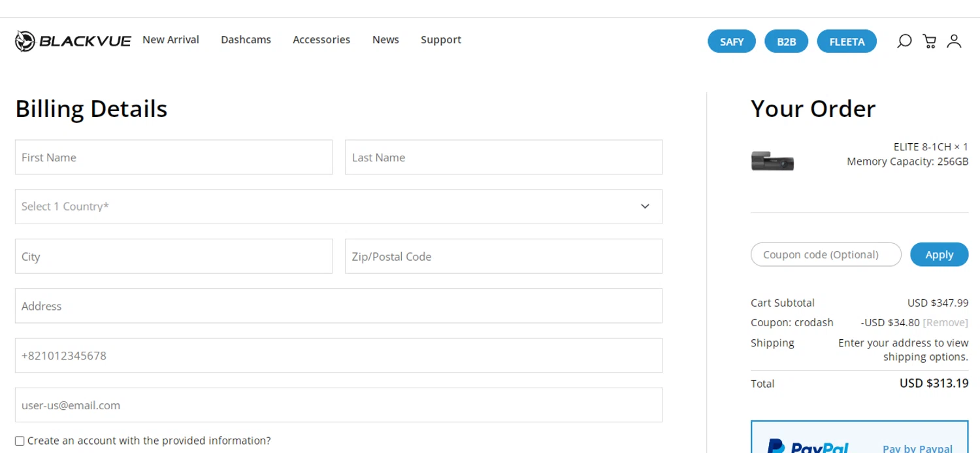Expand the Select Country dropdown
The width and height of the screenshot is (980, 453).
click(338, 207)
